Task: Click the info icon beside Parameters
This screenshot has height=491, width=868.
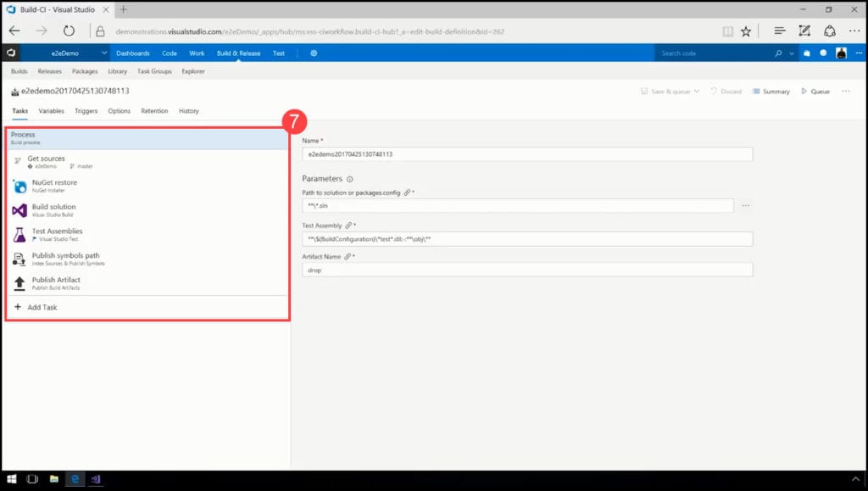Action: click(x=350, y=179)
